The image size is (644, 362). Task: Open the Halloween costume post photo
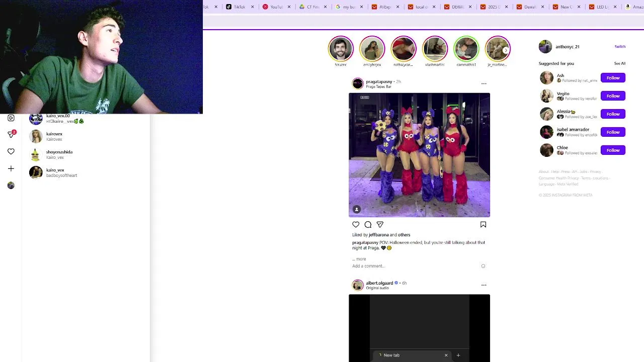click(419, 155)
